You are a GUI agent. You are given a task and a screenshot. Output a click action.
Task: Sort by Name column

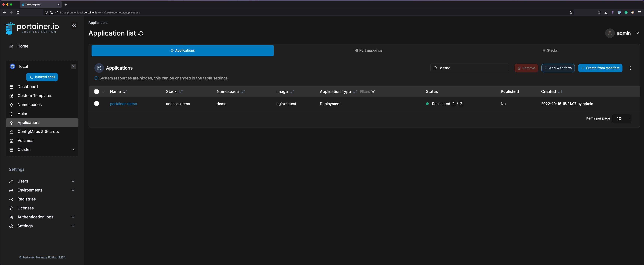pos(119,92)
